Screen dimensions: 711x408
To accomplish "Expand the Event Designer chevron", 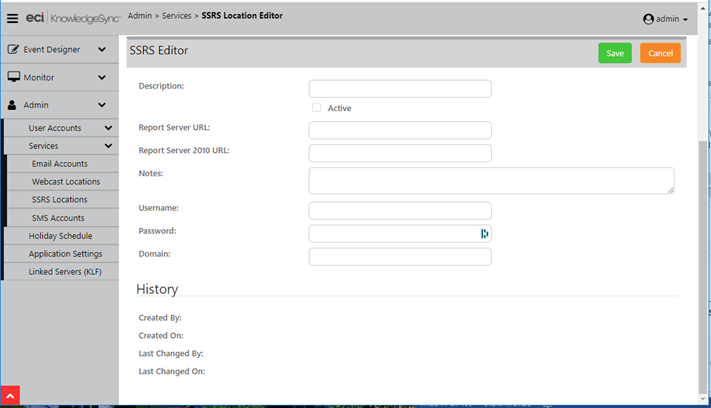I will coord(102,49).
